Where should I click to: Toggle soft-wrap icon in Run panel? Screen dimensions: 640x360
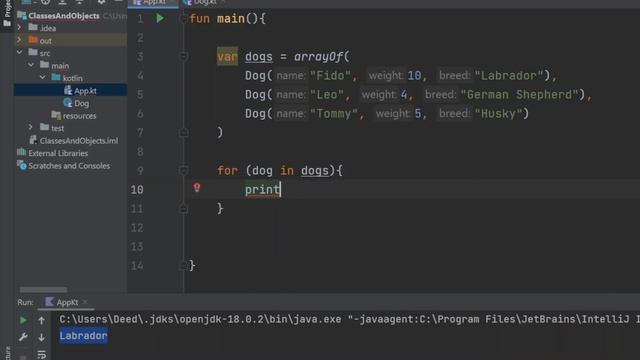point(41,354)
